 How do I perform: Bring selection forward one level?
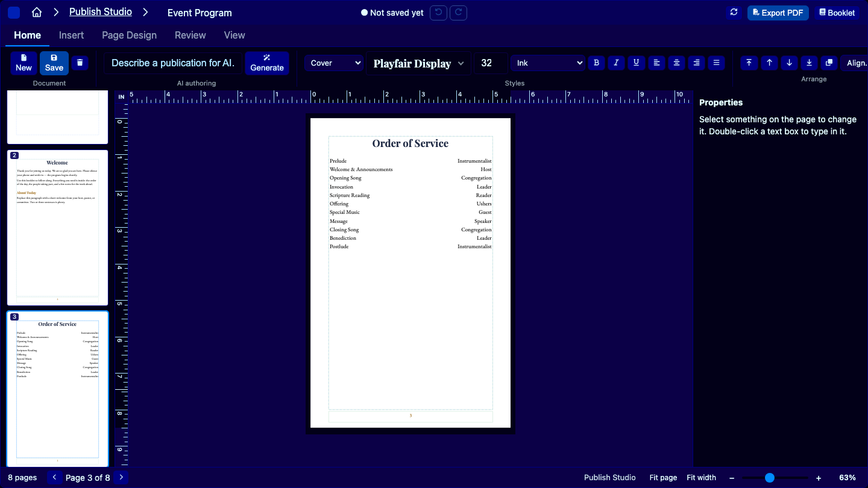point(769,63)
